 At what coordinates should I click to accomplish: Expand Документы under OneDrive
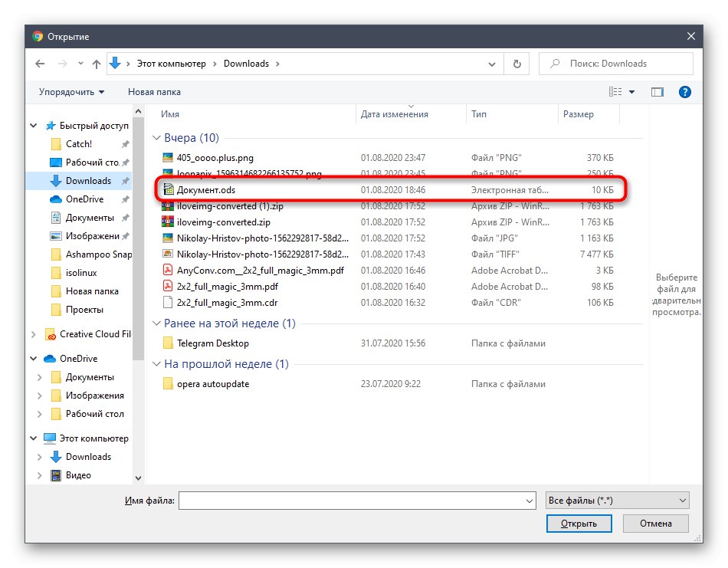39,377
